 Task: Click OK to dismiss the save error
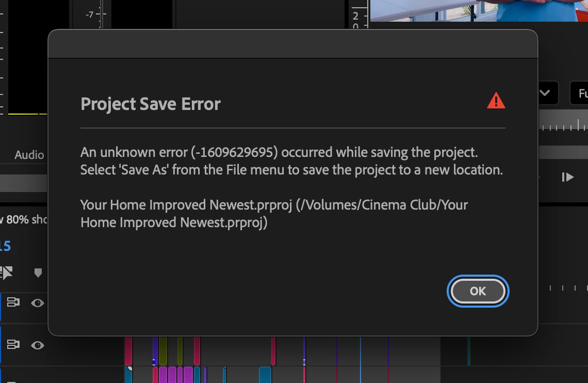point(478,291)
